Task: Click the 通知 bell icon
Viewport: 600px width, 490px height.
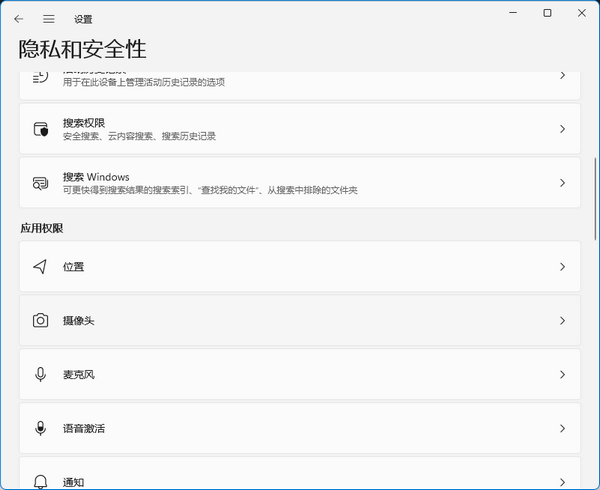Action: [x=40, y=481]
